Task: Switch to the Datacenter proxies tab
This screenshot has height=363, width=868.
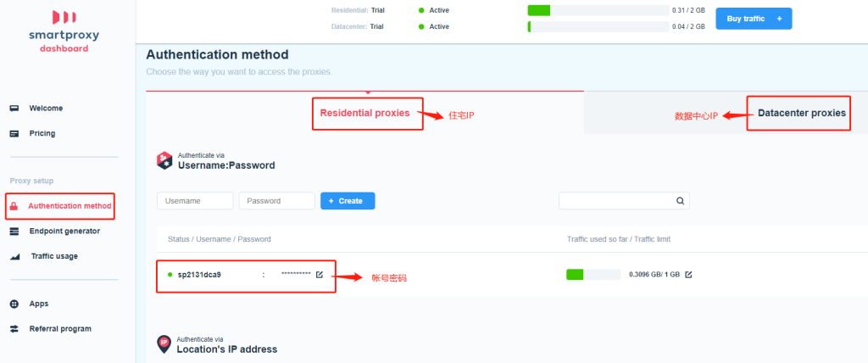Action: 802,113
